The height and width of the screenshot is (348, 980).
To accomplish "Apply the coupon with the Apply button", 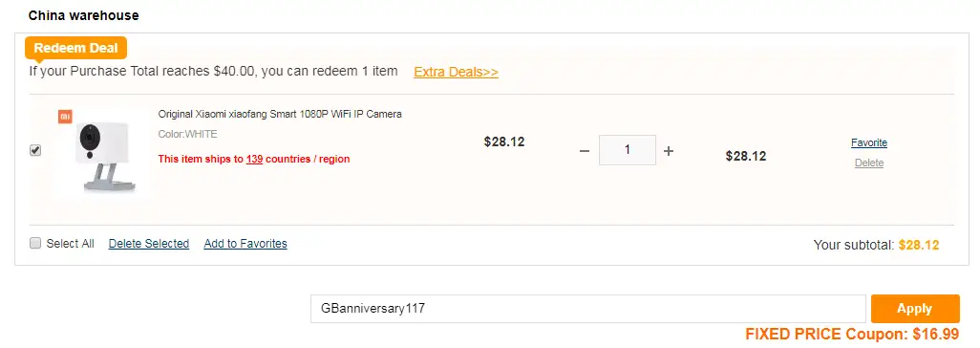I will click(x=915, y=309).
